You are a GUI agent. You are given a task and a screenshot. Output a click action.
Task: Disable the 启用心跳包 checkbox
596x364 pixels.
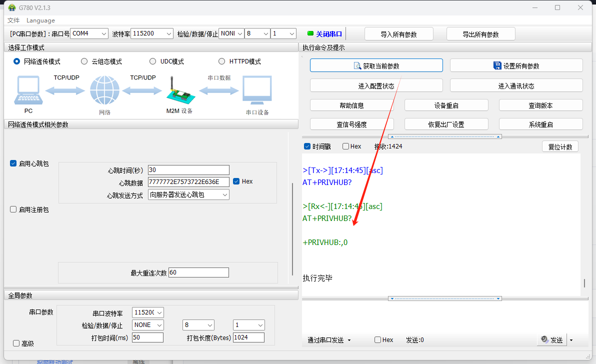click(13, 163)
